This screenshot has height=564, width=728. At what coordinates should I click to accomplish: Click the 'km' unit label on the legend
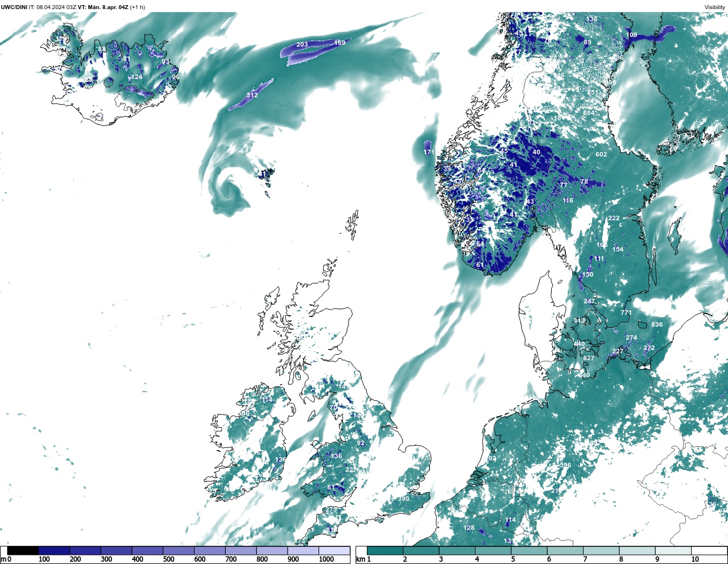(x=359, y=559)
